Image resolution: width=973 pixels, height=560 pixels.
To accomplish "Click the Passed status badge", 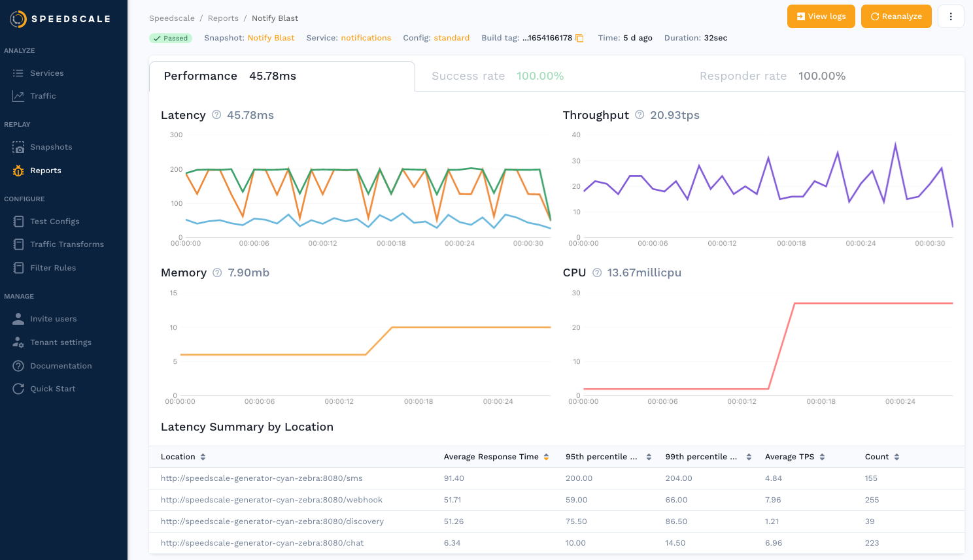I will point(171,38).
